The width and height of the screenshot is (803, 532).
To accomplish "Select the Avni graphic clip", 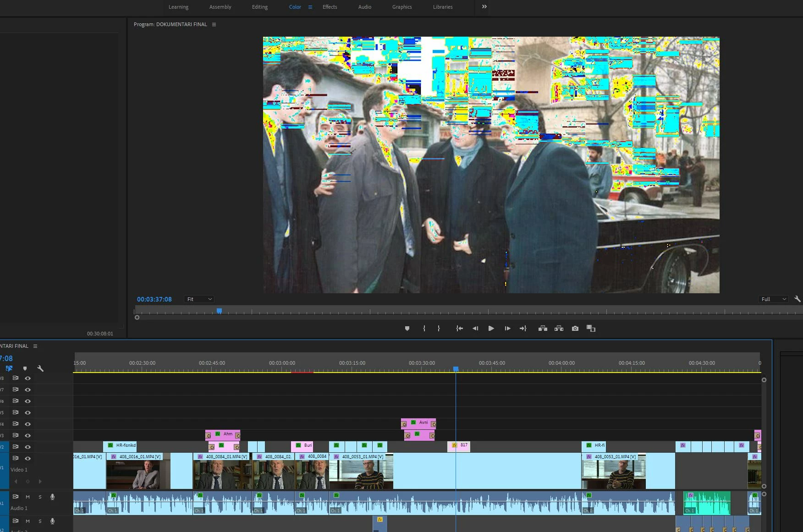I will (x=418, y=423).
